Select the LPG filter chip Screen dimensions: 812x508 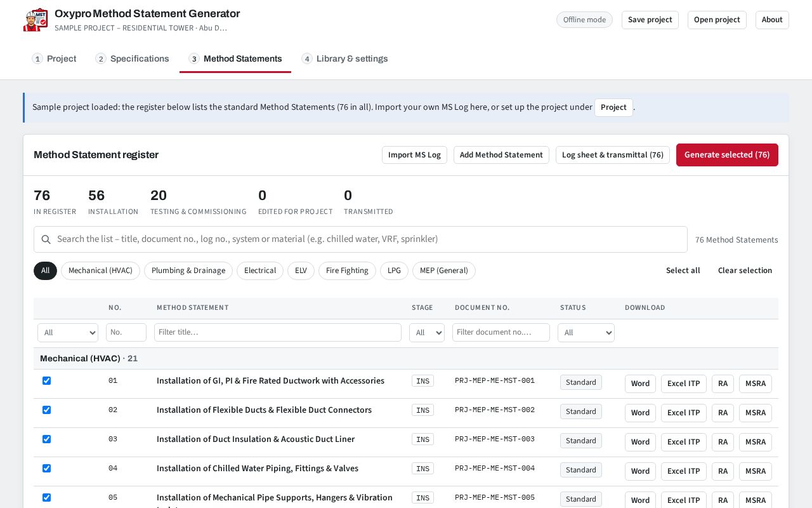click(x=394, y=271)
